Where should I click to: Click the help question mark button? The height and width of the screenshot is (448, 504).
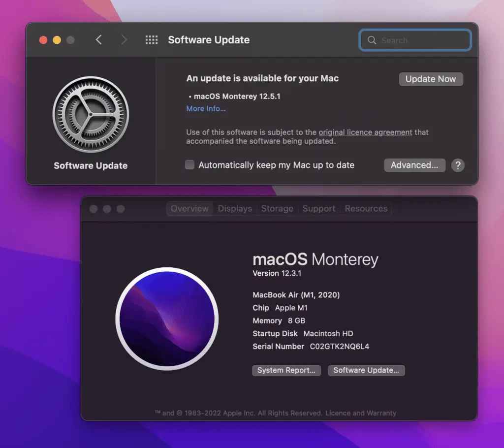click(458, 165)
